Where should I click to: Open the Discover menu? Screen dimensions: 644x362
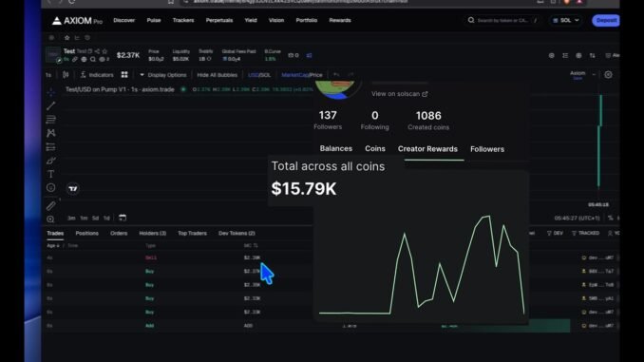click(x=124, y=20)
